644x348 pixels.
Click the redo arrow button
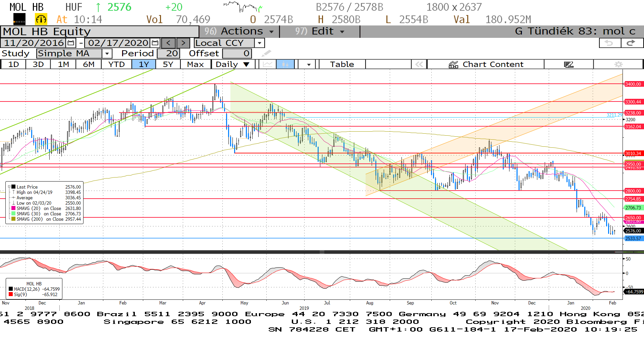pos(632,43)
